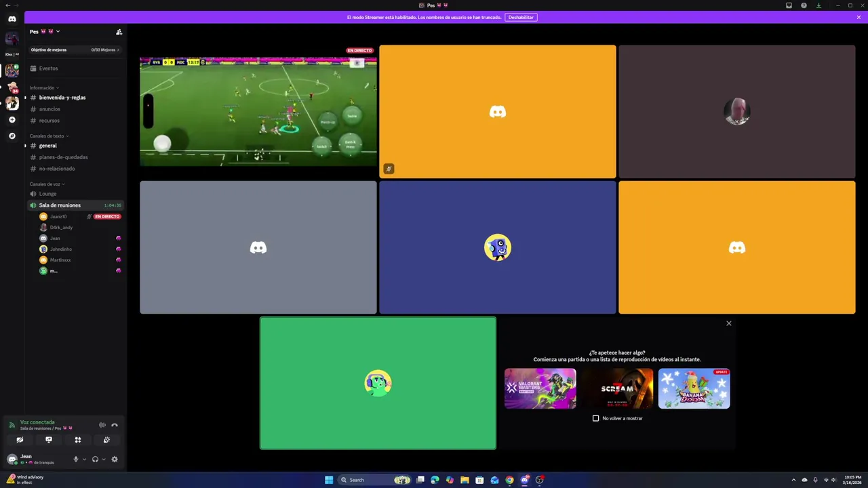The height and width of the screenshot is (488, 868).
Task: Select the tile with the photo avatar
Action: click(x=737, y=112)
